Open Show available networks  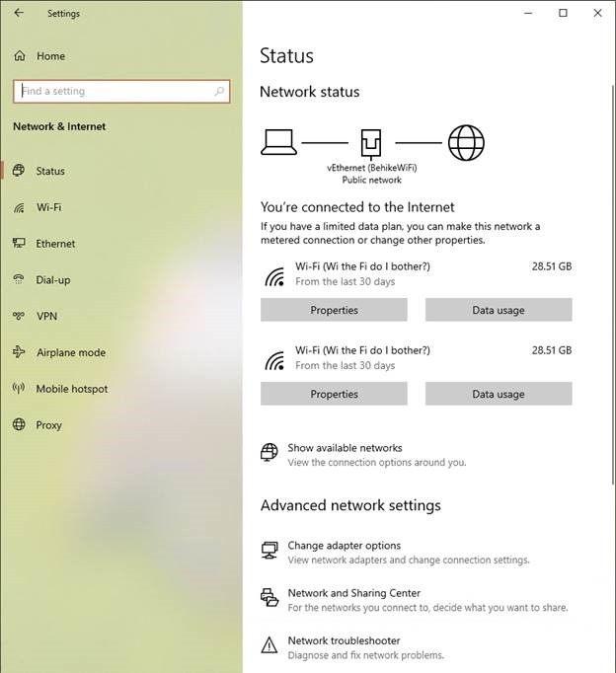345,448
